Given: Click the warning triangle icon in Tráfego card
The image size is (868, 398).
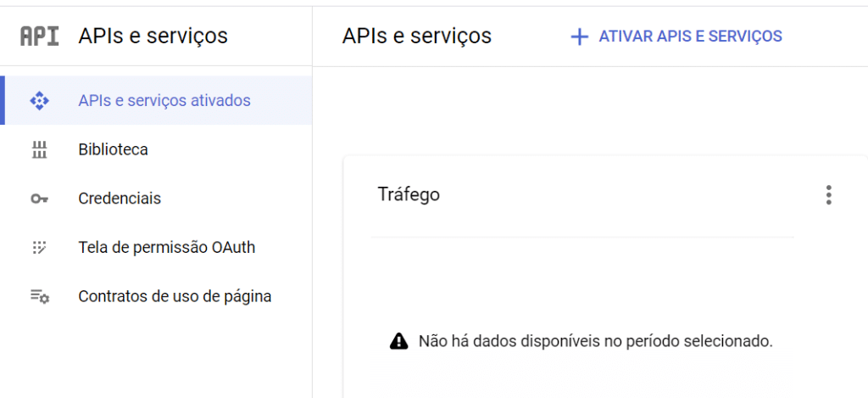Looking at the screenshot, I should (x=398, y=341).
